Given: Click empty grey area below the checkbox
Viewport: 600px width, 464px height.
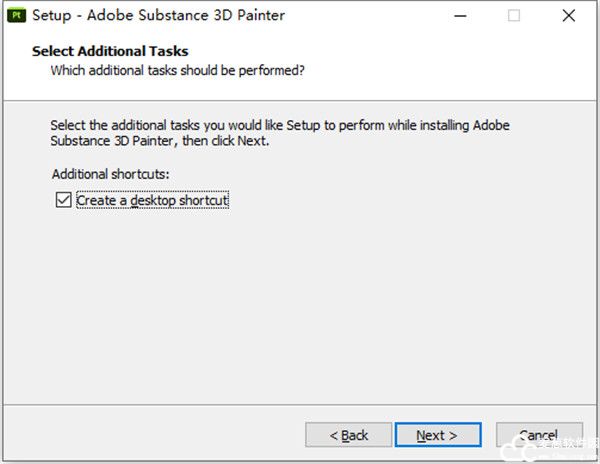Looking at the screenshot, I should tap(300, 300).
